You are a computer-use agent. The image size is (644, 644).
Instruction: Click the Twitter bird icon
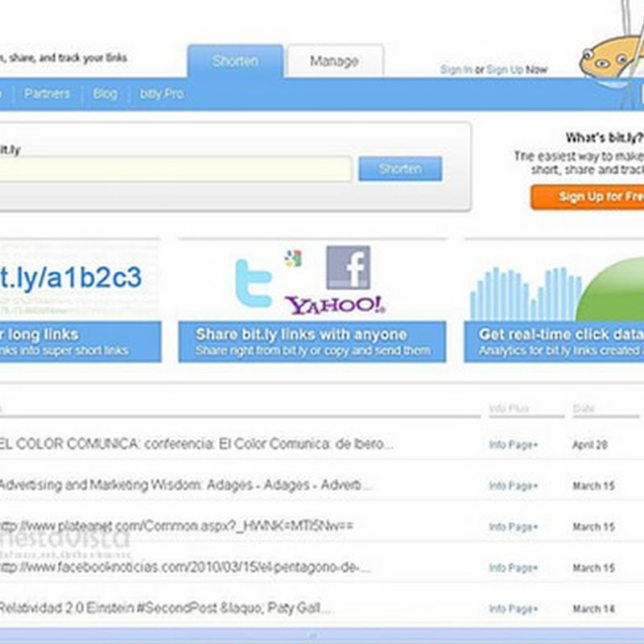tap(254, 283)
